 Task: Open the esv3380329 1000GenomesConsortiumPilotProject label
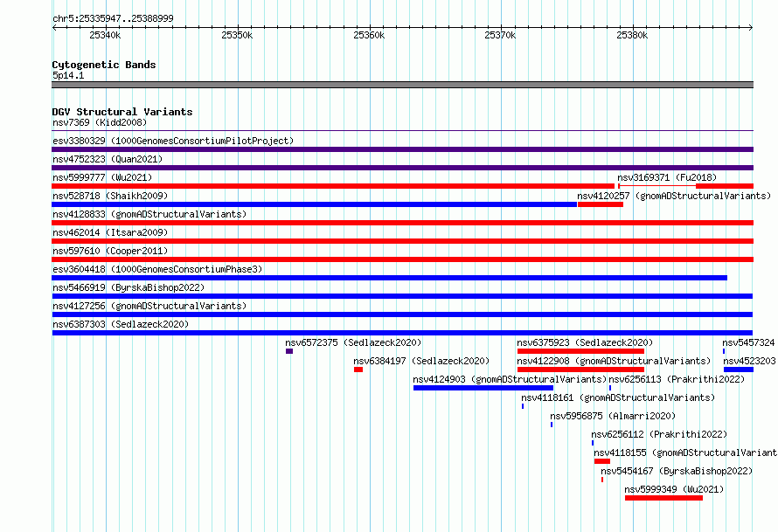[x=173, y=141]
